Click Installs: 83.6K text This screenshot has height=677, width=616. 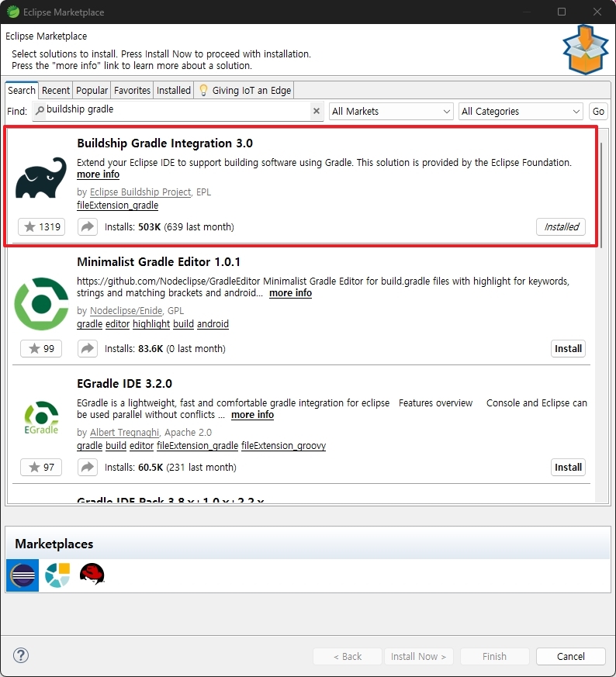pos(165,349)
